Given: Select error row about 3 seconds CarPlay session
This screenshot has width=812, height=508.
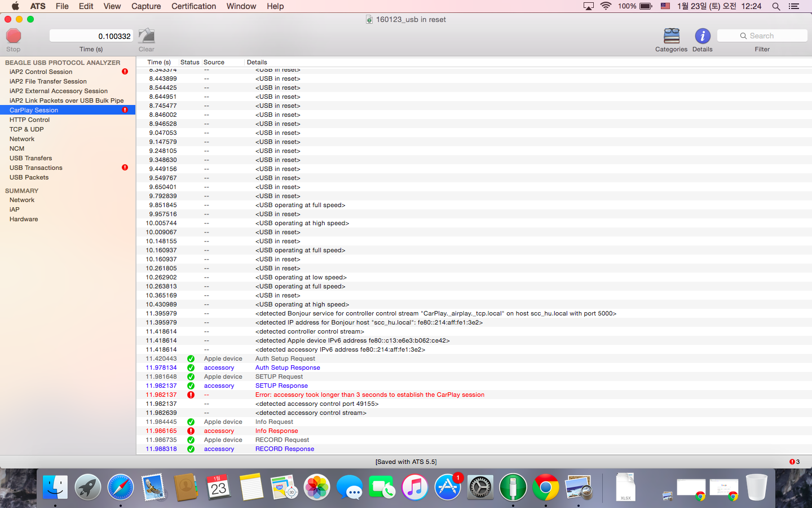Looking at the screenshot, I should [474, 395].
